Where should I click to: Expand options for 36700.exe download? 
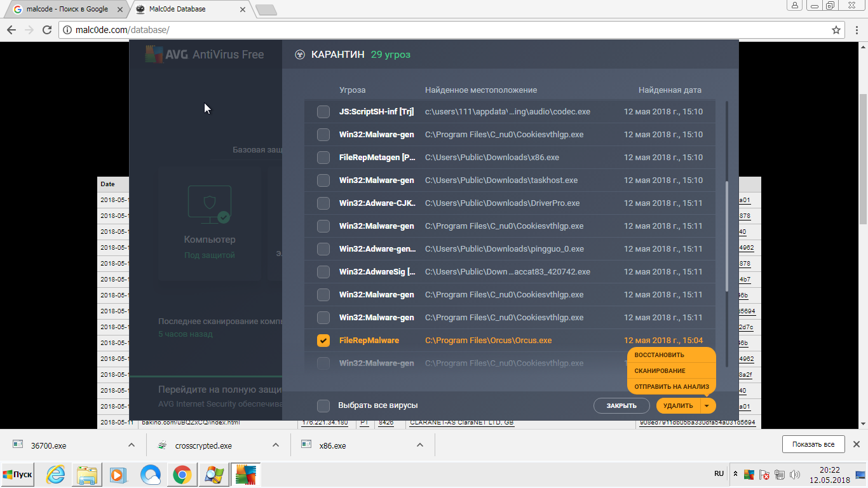click(132, 445)
